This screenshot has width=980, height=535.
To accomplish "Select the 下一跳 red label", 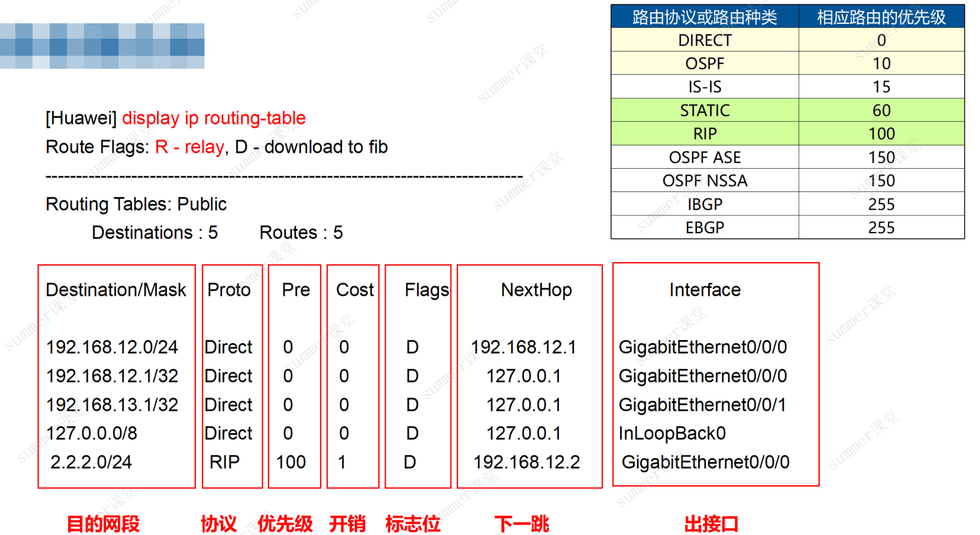I will tap(522, 524).
